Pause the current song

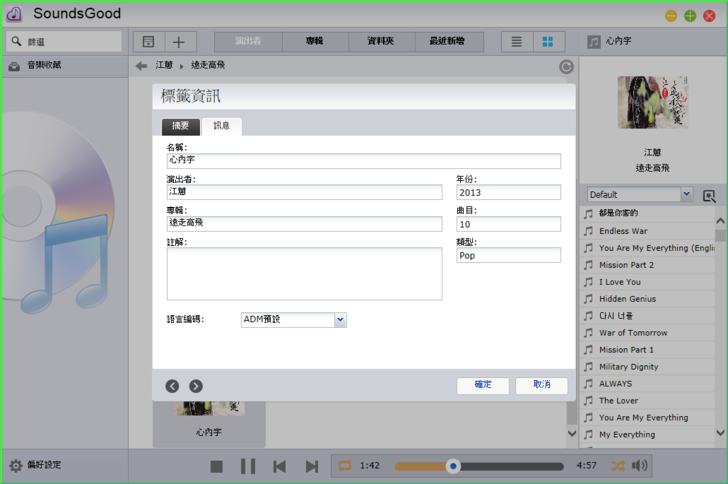248,466
